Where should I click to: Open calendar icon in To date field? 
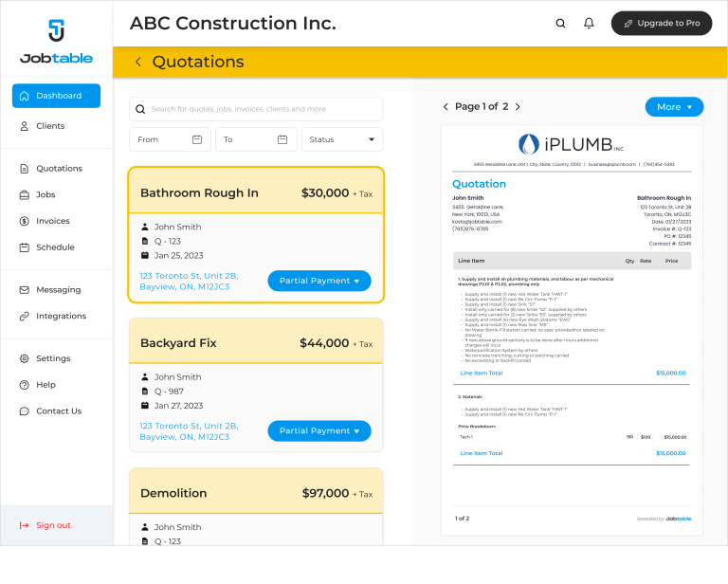coord(282,139)
